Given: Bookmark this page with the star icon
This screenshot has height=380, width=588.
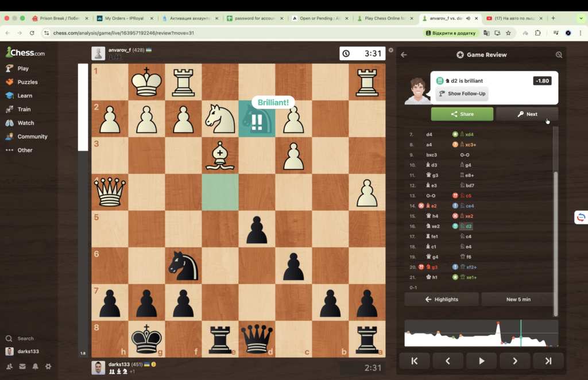Looking at the screenshot, I should 509,33.
